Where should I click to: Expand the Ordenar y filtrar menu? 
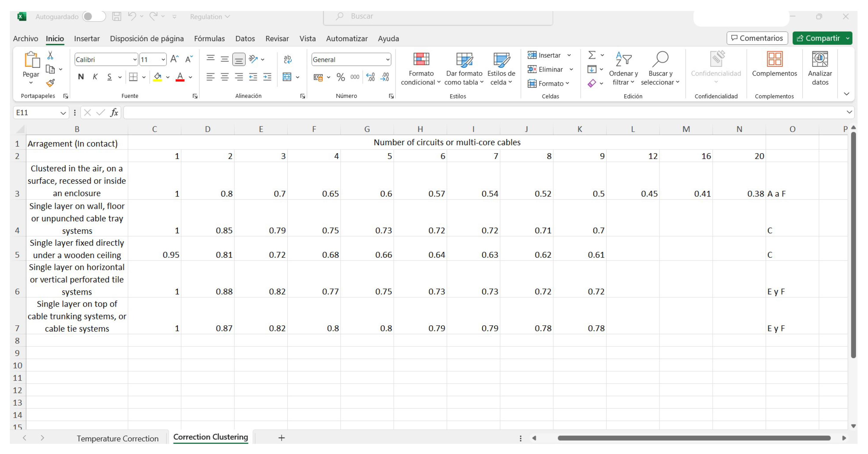tap(624, 69)
